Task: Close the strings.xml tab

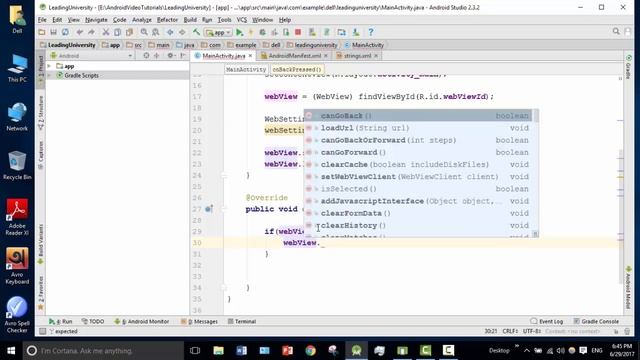Action: tap(376, 56)
